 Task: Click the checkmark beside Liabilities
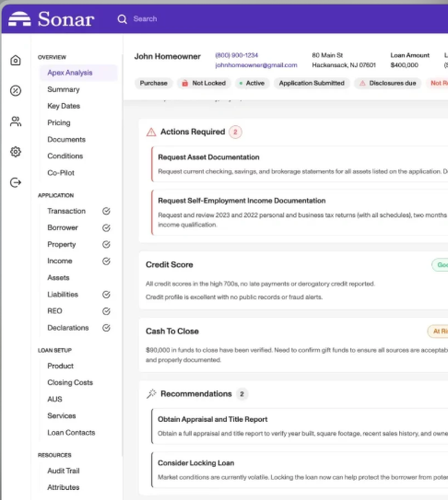coord(106,295)
